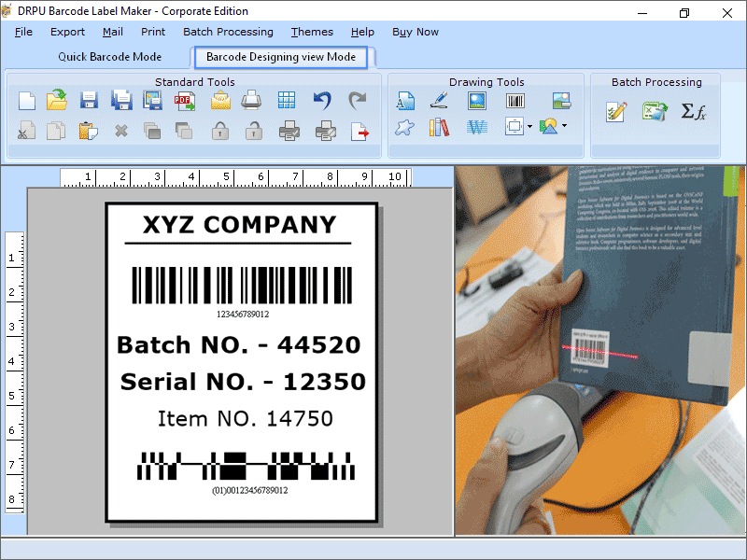The width and height of the screenshot is (747, 560).
Task: Open the formula series generator
Action: [693, 111]
